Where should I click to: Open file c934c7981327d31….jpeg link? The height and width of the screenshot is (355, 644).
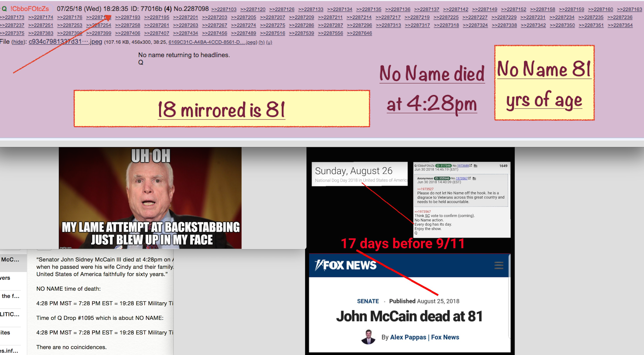coord(65,42)
